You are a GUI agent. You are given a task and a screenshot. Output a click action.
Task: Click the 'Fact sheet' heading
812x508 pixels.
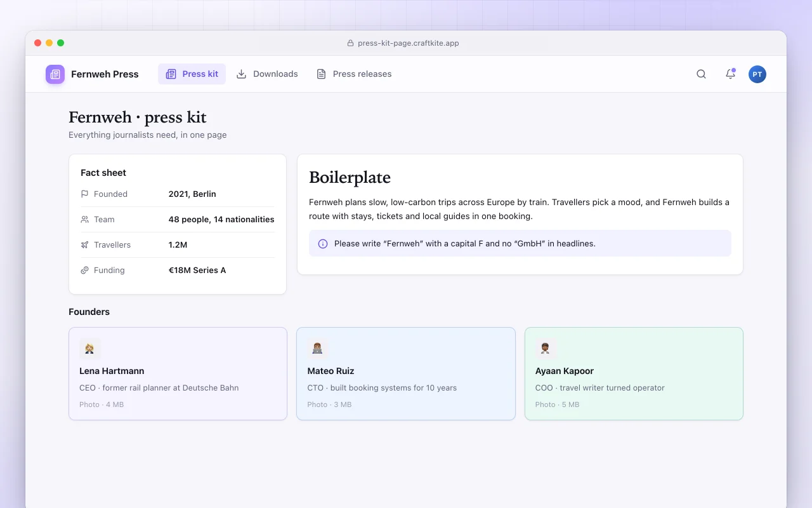point(103,173)
